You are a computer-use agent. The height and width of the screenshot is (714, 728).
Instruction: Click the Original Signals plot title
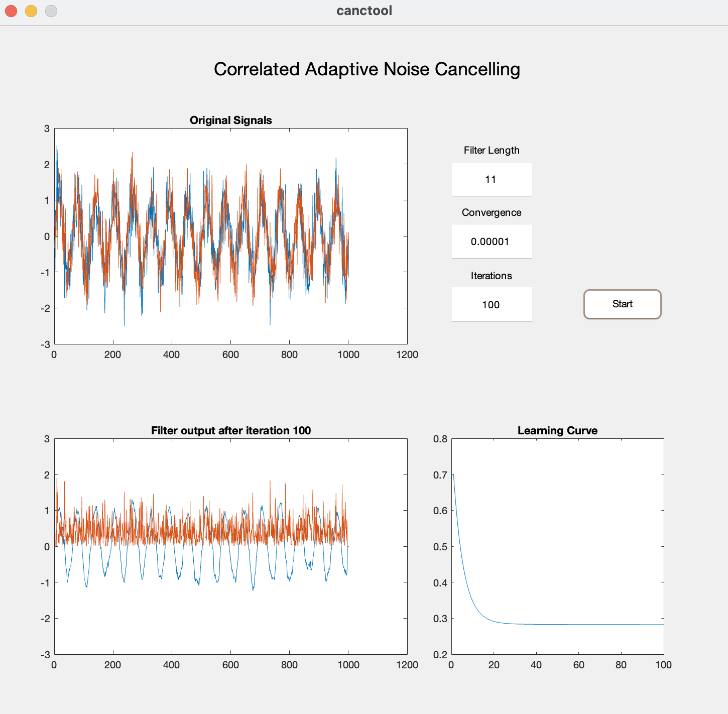[x=230, y=121]
